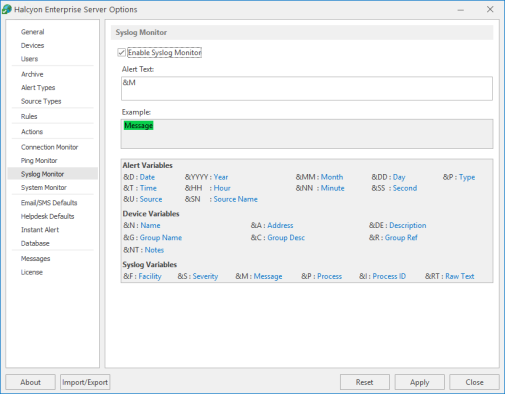Viewport: 505px width, 394px height.
Task: Open the Users options page
Action: (29, 59)
